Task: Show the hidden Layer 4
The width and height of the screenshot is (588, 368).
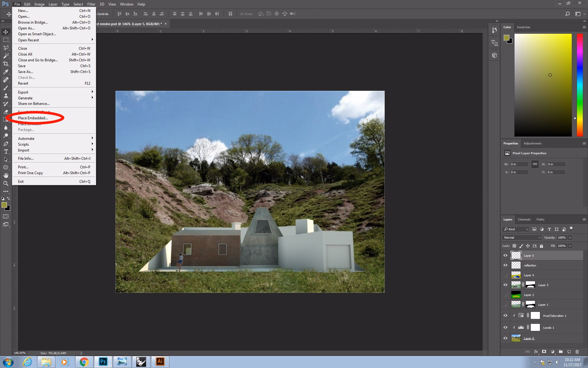Action: [x=505, y=275]
